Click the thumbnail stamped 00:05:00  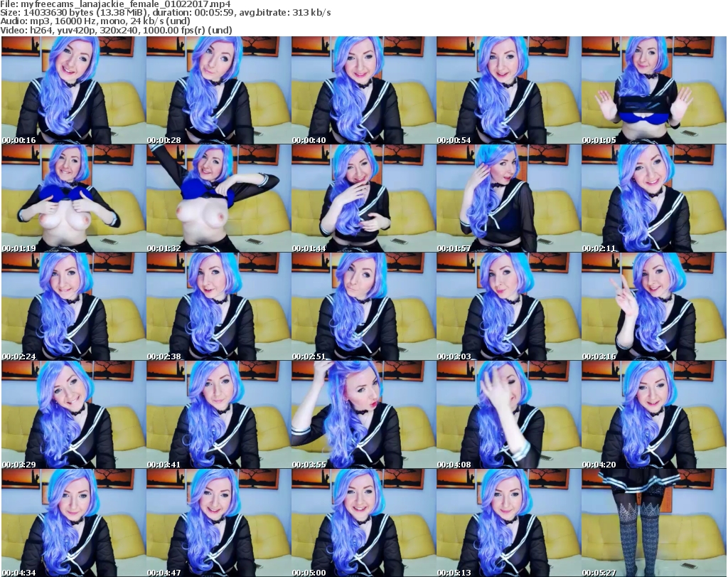pos(363,523)
